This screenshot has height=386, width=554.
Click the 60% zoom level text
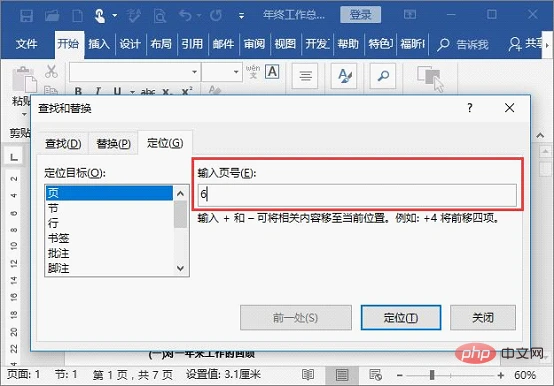tap(525, 375)
